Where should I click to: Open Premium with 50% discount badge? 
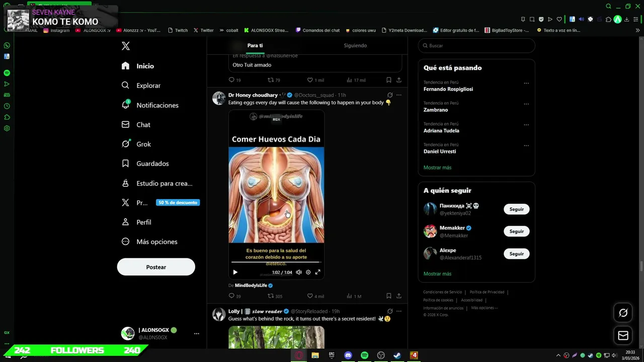(160, 203)
